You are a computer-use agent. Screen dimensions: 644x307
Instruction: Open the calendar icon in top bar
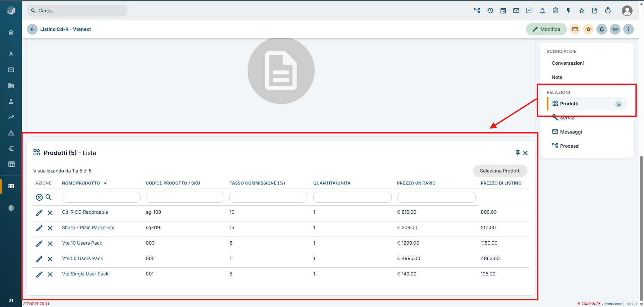(503, 11)
